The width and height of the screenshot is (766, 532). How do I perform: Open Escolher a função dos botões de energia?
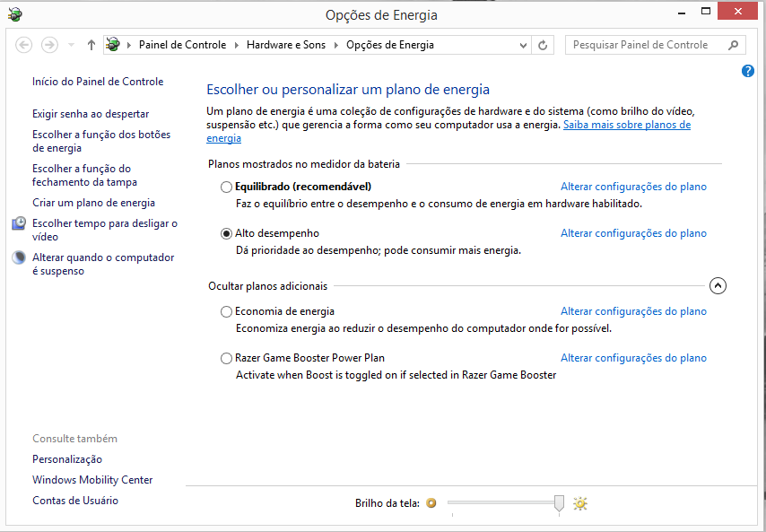point(101,141)
